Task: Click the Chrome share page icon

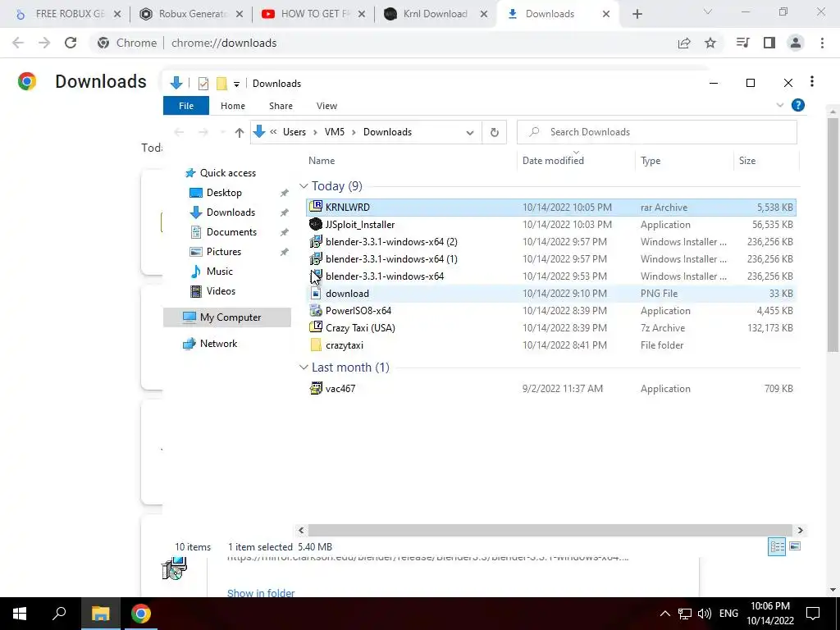Action: point(684,43)
